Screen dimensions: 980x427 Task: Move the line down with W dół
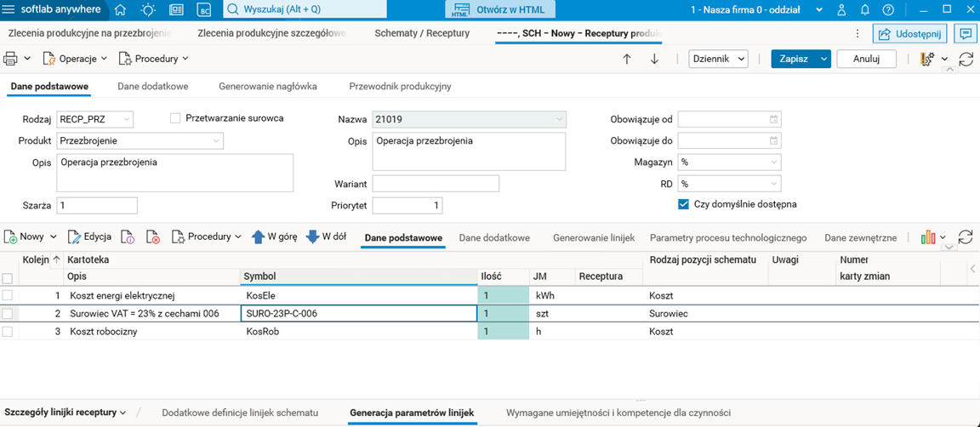coord(327,236)
